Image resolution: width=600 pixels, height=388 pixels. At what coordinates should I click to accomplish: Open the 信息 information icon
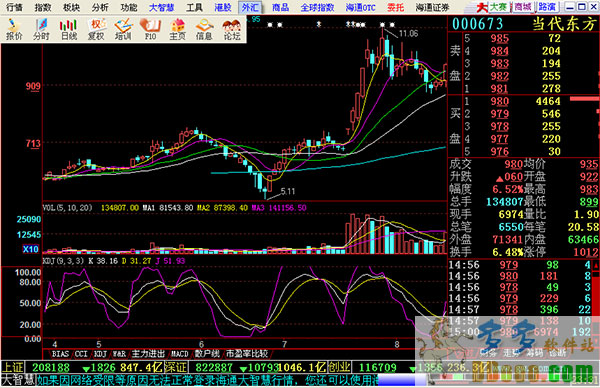(204, 29)
